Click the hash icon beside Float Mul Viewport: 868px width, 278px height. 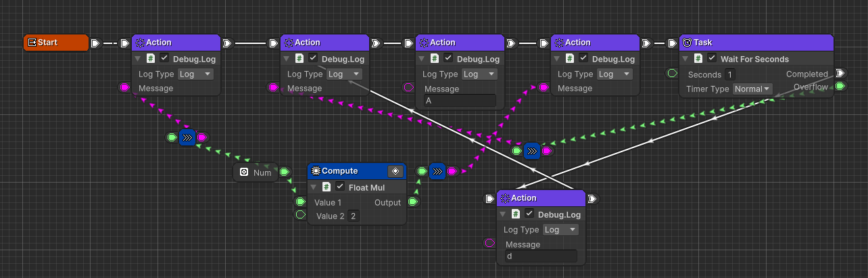coord(327,187)
